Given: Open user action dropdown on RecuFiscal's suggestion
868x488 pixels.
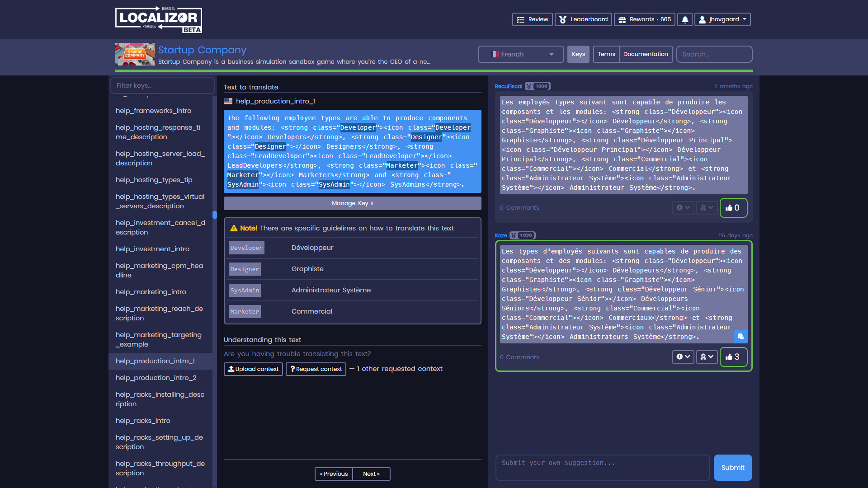Looking at the screenshot, I should [707, 208].
